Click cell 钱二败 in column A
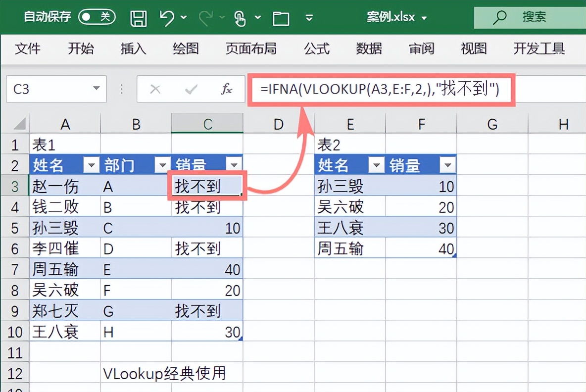 tap(65, 207)
